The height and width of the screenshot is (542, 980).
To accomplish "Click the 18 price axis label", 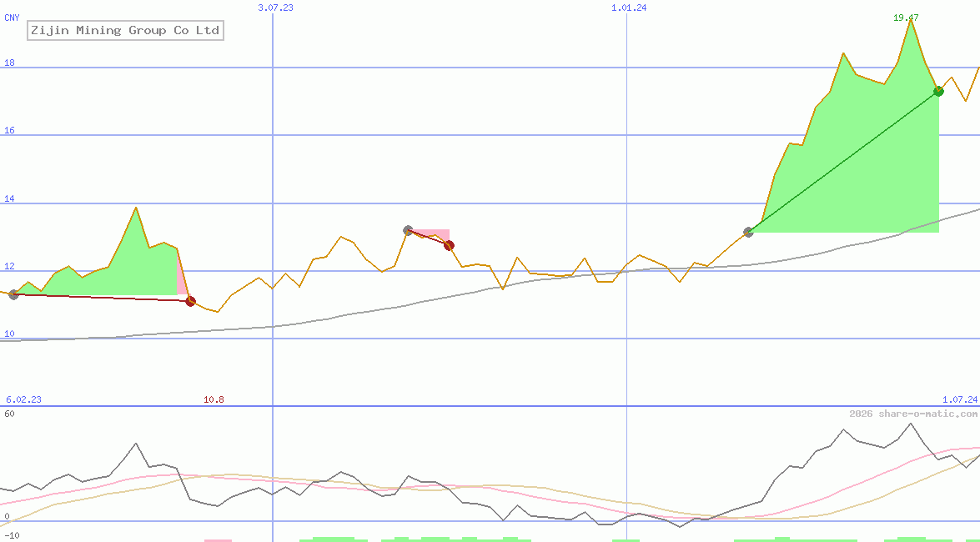I will tap(10, 63).
